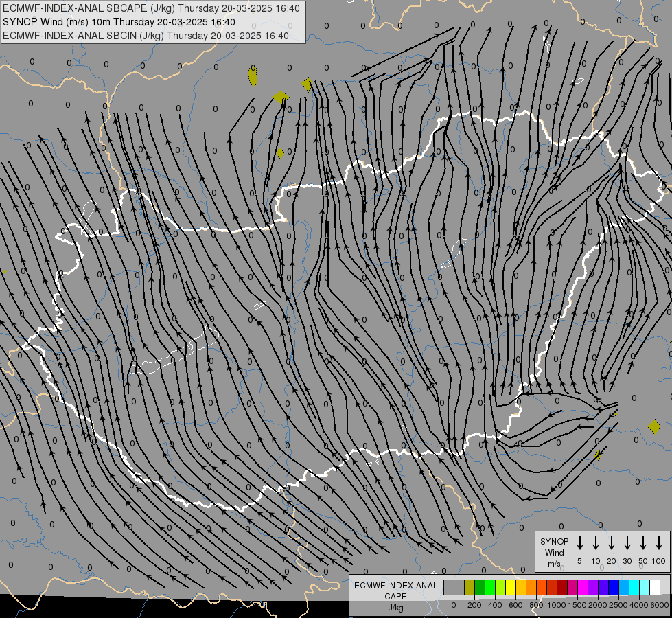Click the '1000' tick label on the CAPE scale

click(x=557, y=605)
